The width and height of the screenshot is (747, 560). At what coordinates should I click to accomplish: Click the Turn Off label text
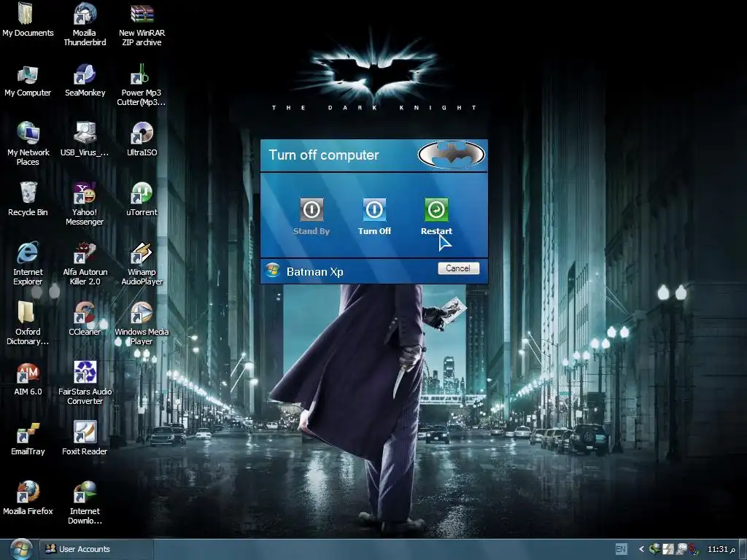click(x=374, y=231)
